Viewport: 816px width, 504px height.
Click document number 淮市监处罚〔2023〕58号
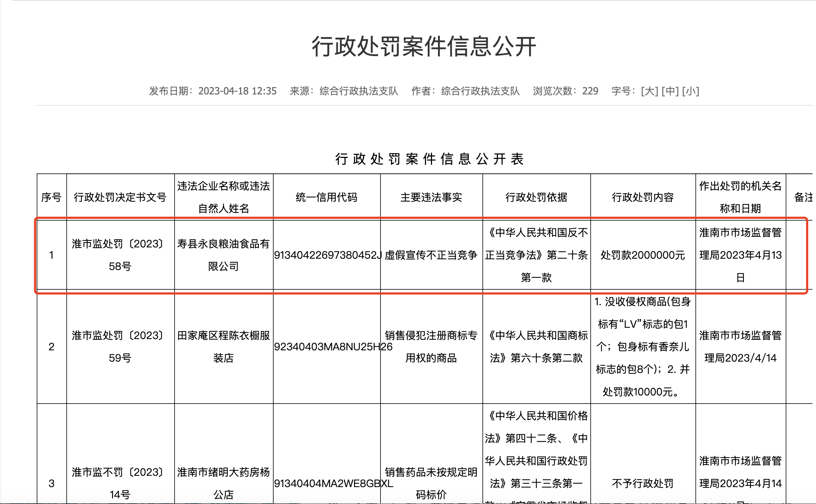[x=120, y=255]
